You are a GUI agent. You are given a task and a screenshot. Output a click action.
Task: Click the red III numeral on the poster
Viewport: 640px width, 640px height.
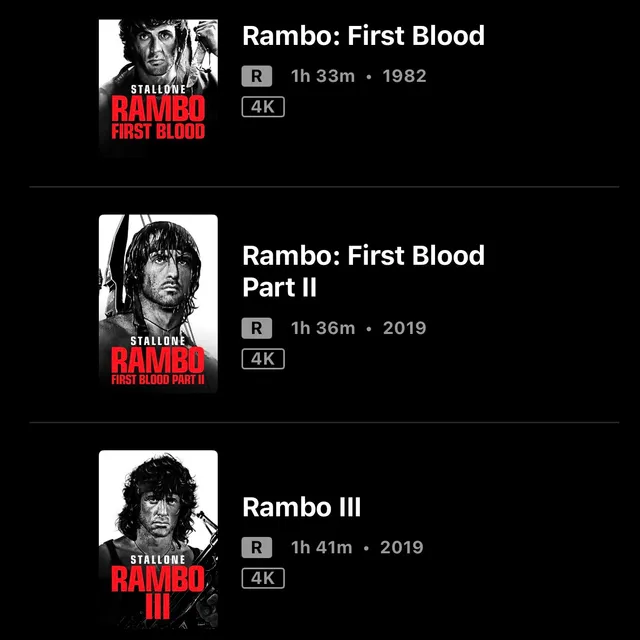pos(158,607)
